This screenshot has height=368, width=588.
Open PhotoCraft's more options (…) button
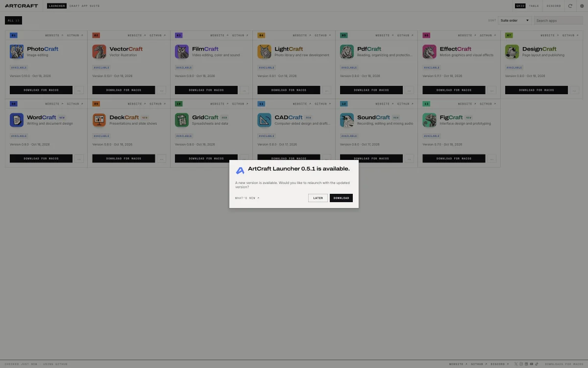click(x=79, y=90)
